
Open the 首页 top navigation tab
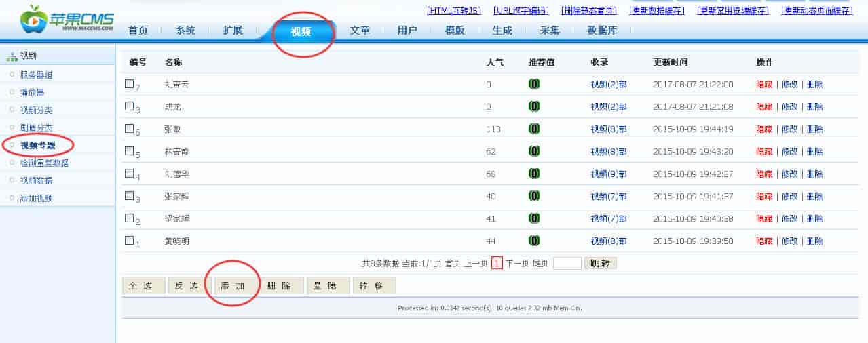pyautogui.click(x=138, y=31)
